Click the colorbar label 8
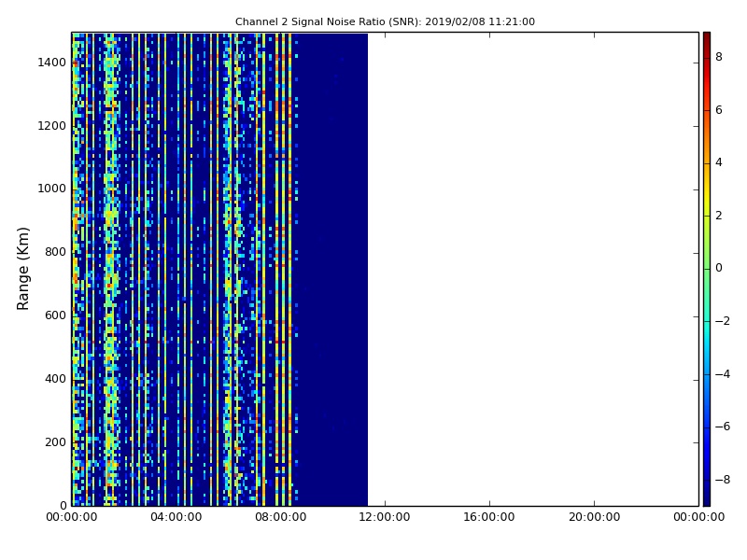 (x=719, y=57)
